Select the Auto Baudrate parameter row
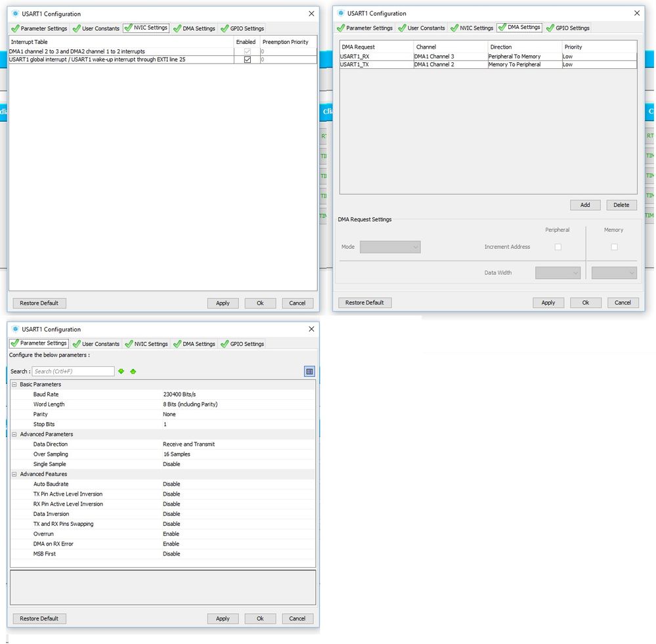The width and height of the screenshot is (656, 644). click(x=163, y=484)
